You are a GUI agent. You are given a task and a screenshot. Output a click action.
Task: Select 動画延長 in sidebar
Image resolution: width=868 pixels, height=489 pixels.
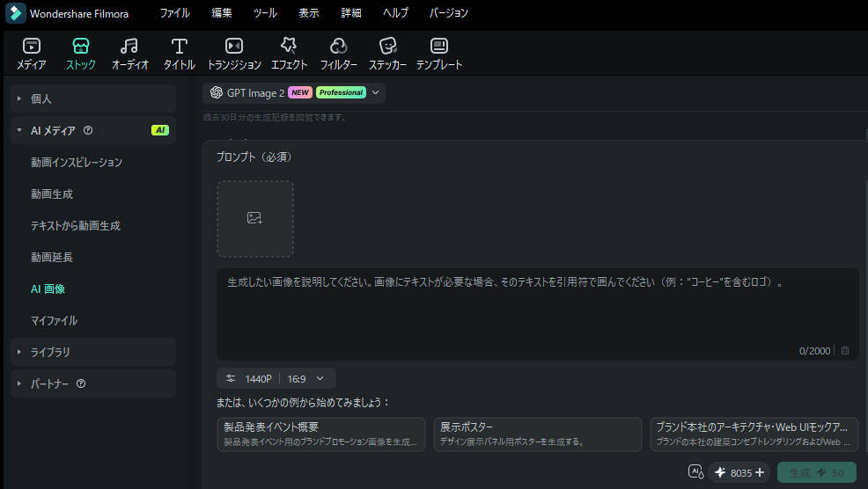pos(52,257)
